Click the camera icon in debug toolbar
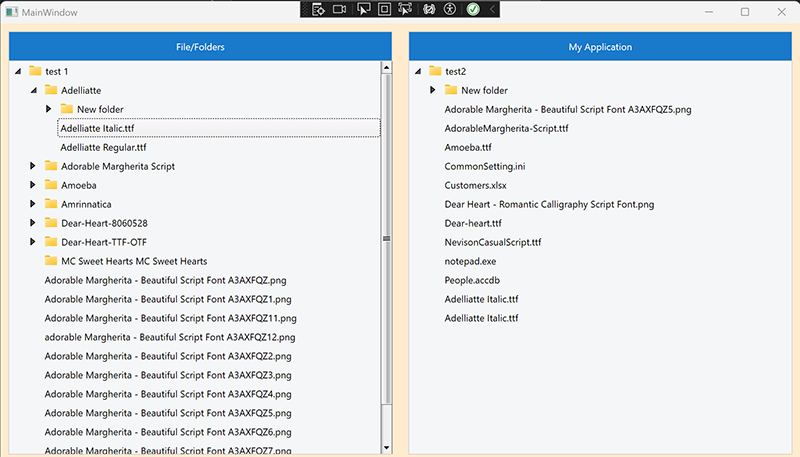The width and height of the screenshot is (800, 457). tap(339, 9)
